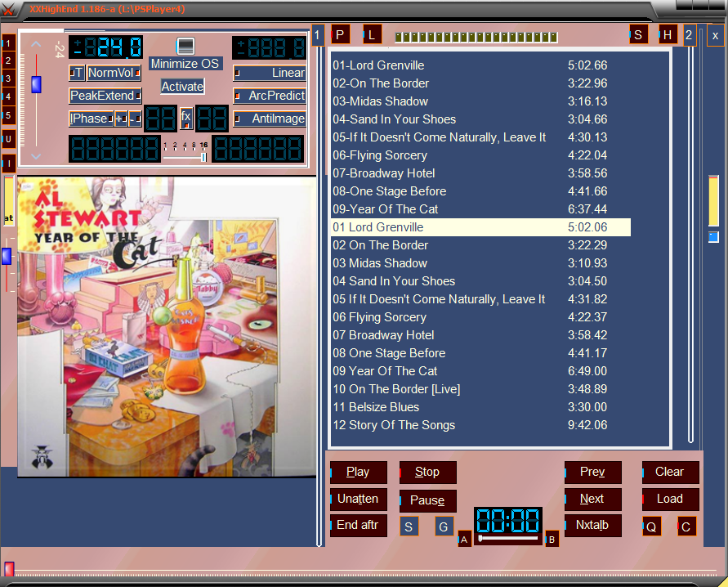The image size is (728, 587).
Task: Click the Load button
Action: tap(671, 499)
